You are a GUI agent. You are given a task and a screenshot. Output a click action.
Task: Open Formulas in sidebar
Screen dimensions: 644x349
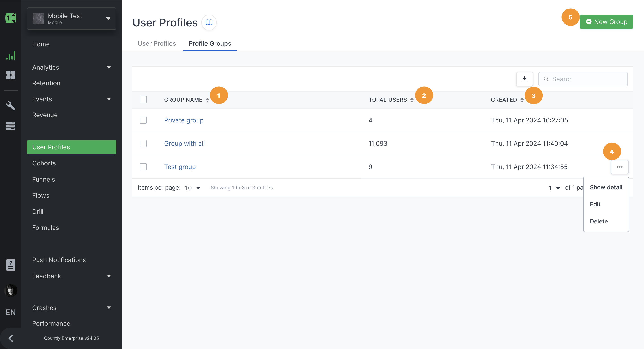pyautogui.click(x=45, y=228)
